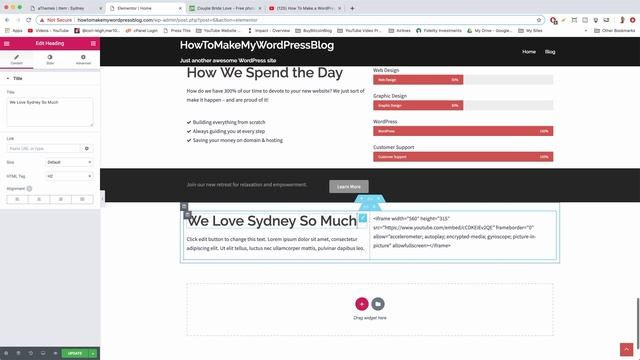Image resolution: width=640 pixels, height=360 pixels.
Task: Switch to the Style tab
Action: pos(50,60)
